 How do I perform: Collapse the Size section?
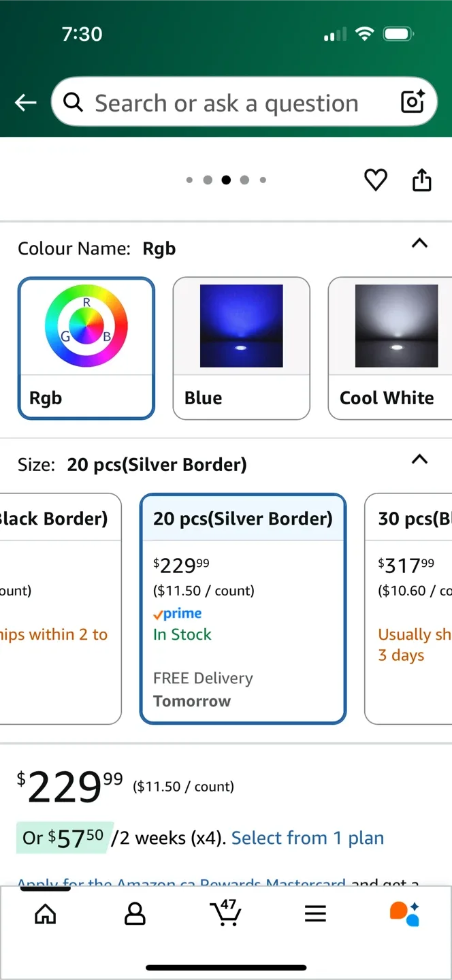click(419, 459)
